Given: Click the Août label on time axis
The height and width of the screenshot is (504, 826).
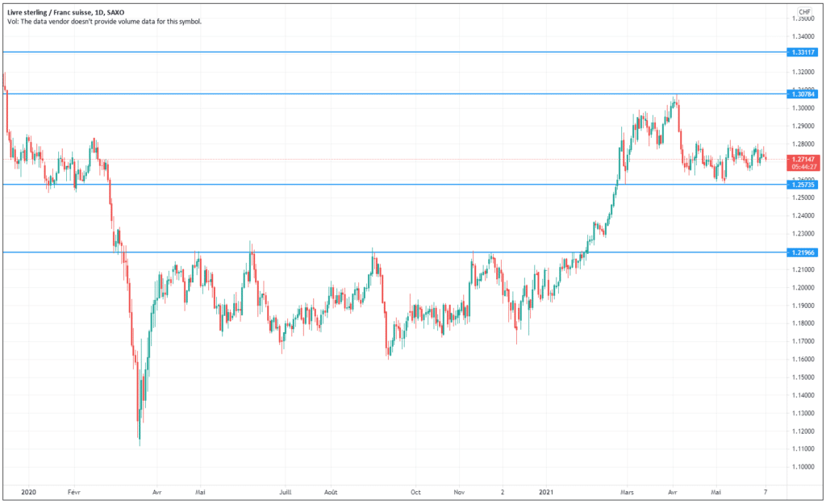Looking at the screenshot, I should click(331, 493).
